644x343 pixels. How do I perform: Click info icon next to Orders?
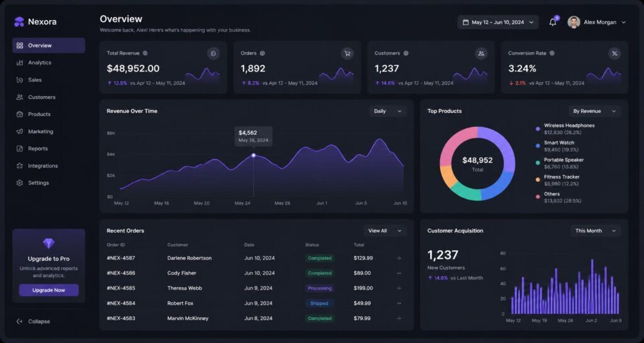click(x=262, y=53)
